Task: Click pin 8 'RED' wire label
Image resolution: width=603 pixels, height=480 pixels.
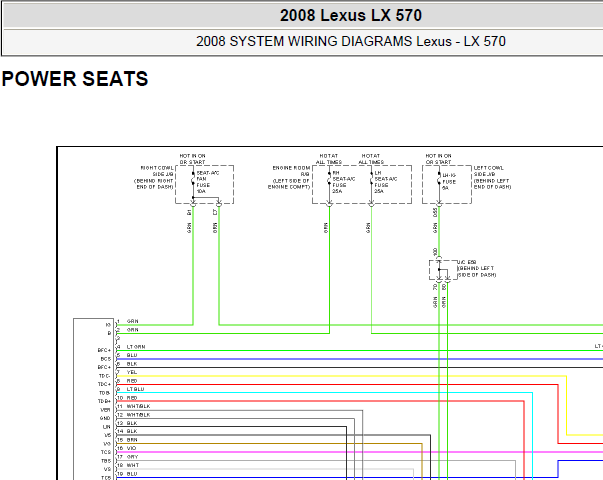Action: pos(132,381)
